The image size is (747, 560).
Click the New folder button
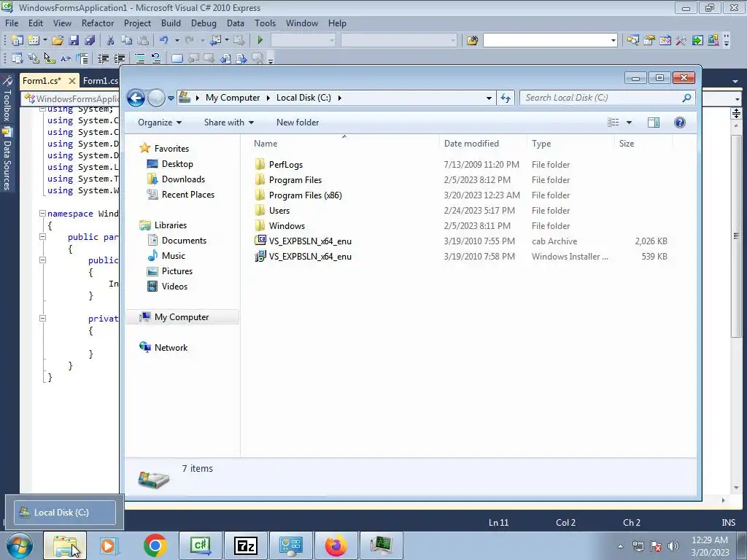tap(298, 122)
